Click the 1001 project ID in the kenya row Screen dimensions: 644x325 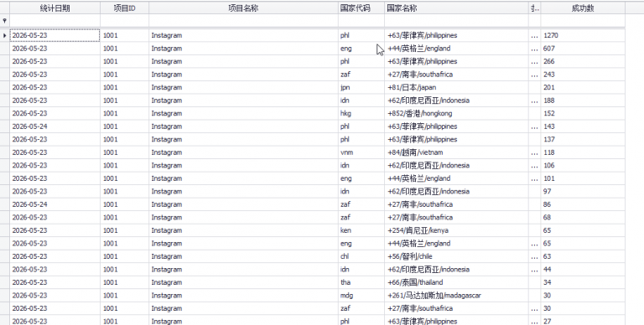124,230
